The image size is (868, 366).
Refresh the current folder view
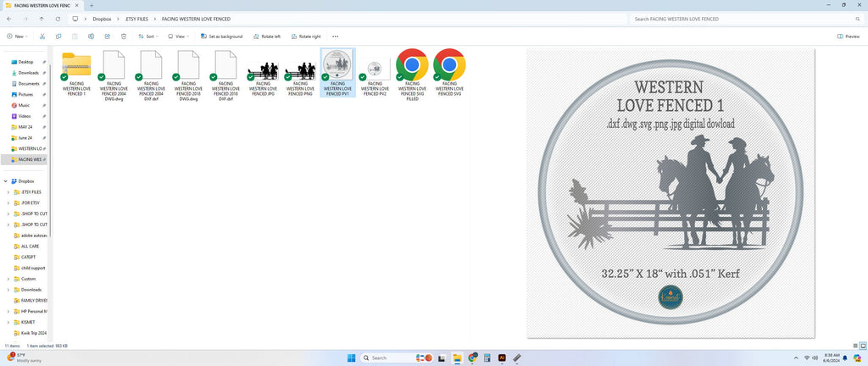point(58,19)
